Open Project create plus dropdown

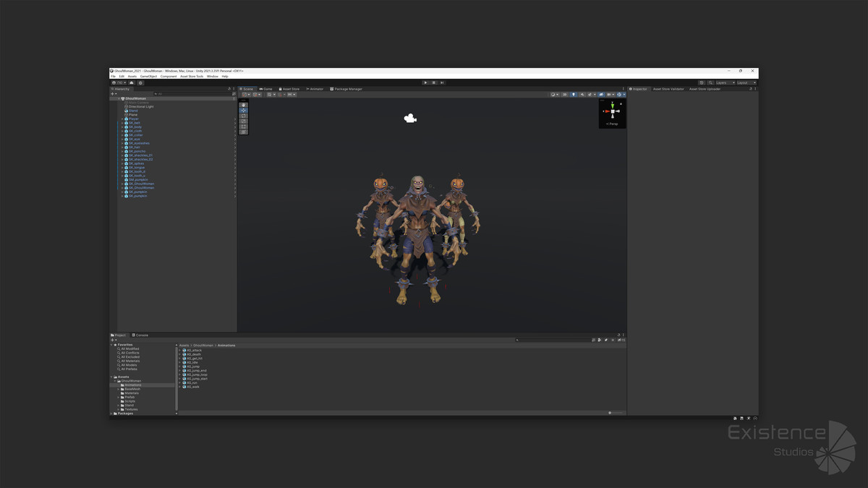[114, 340]
